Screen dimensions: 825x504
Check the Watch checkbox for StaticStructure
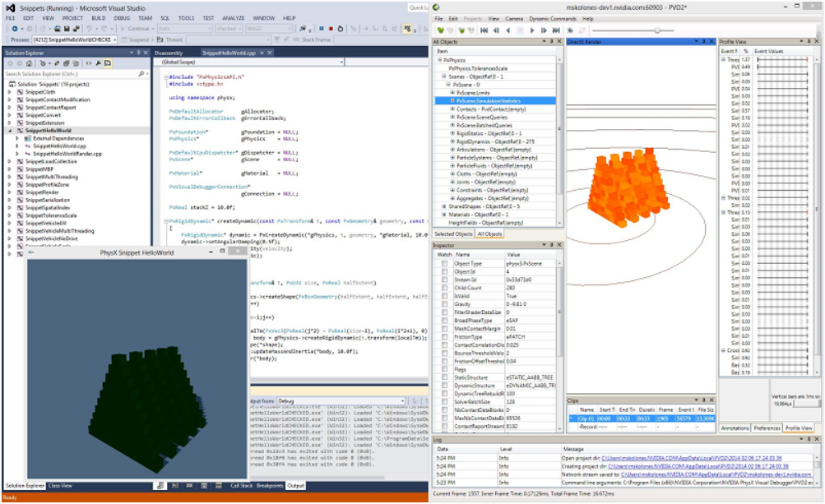click(x=444, y=377)
